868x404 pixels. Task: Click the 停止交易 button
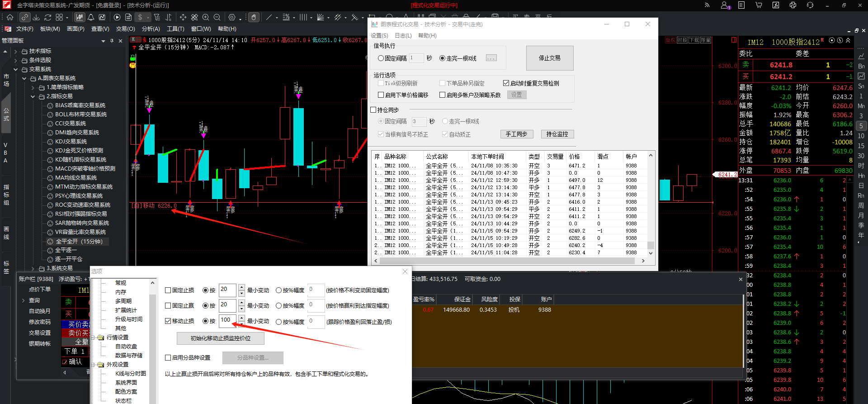pos(550,58)
